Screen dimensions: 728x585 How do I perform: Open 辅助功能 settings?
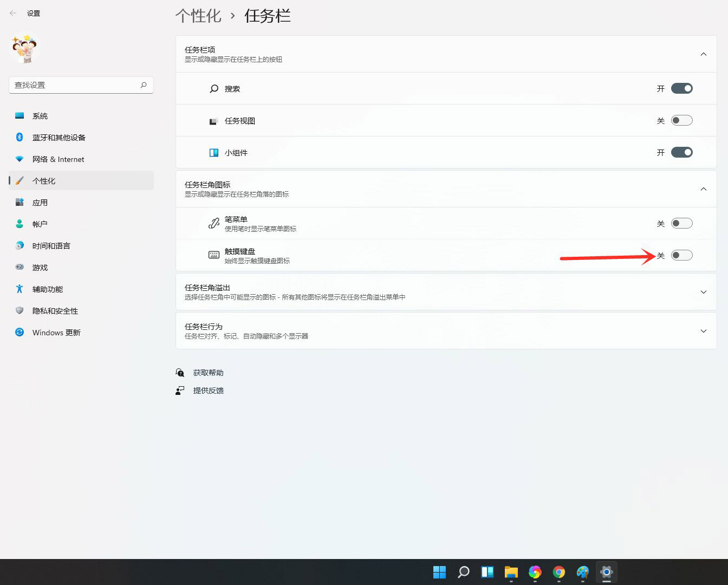[x=81, y=289]
